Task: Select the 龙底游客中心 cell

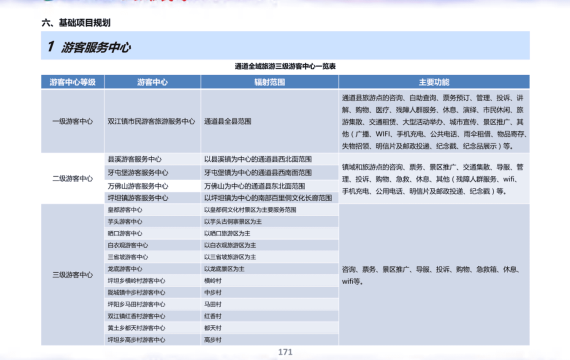Action: (152, 269)
